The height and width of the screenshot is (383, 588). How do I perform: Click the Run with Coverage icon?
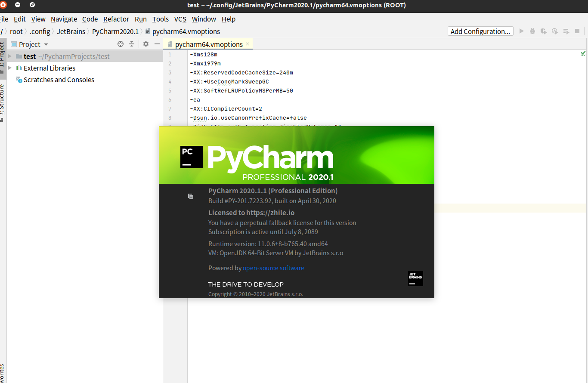pos(544,31)
